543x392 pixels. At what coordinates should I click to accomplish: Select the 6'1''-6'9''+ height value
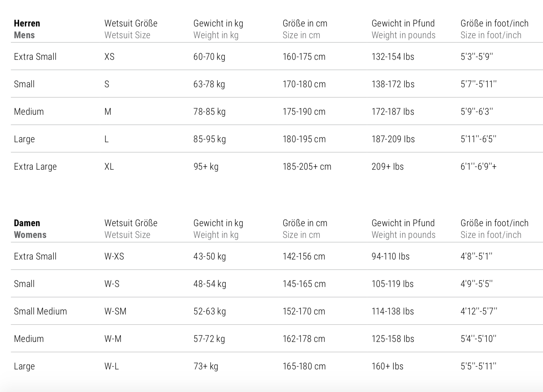point(478,167)
